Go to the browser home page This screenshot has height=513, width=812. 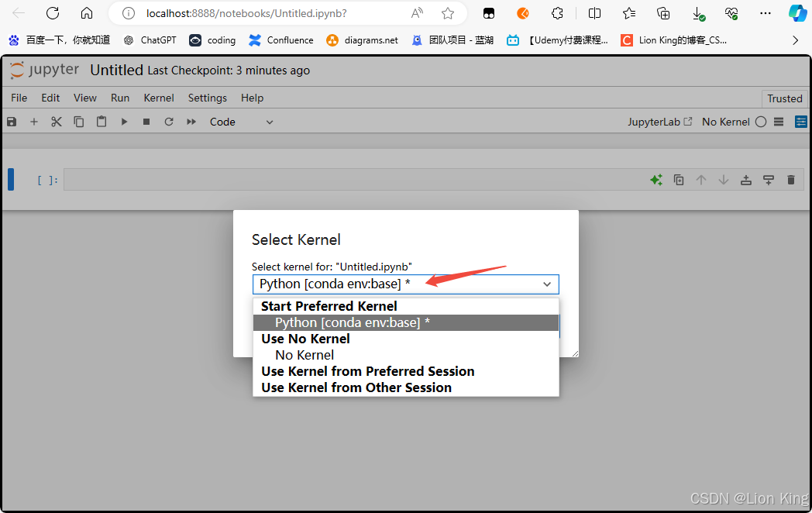tap(87, 13)
